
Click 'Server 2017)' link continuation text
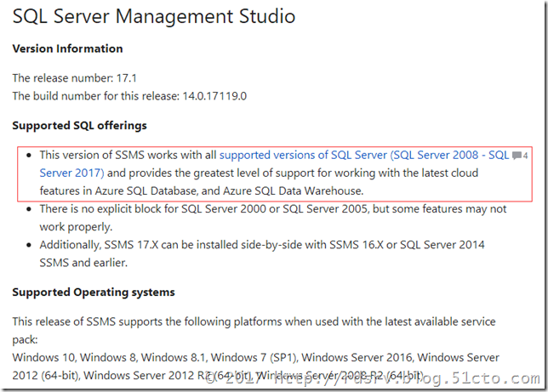click(x=71, y=173)
